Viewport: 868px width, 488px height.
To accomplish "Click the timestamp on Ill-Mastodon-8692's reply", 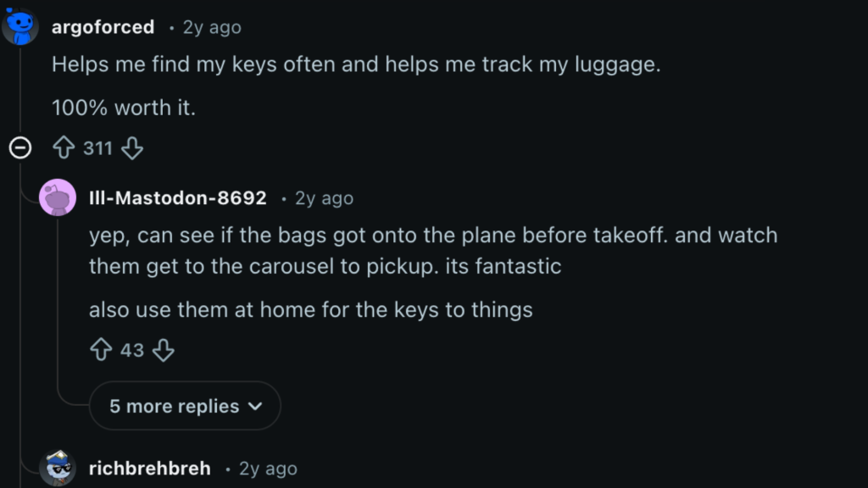I will (x=325, y=198).
